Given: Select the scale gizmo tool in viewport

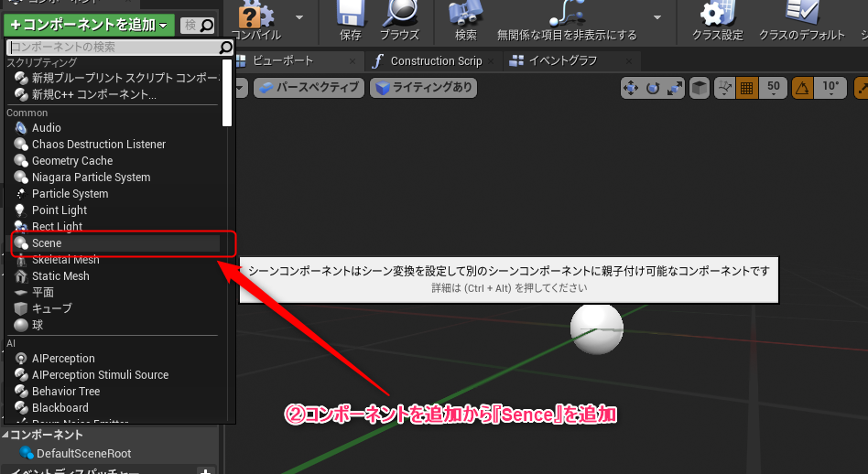Looking at the screenshot, I should [675, 89].
